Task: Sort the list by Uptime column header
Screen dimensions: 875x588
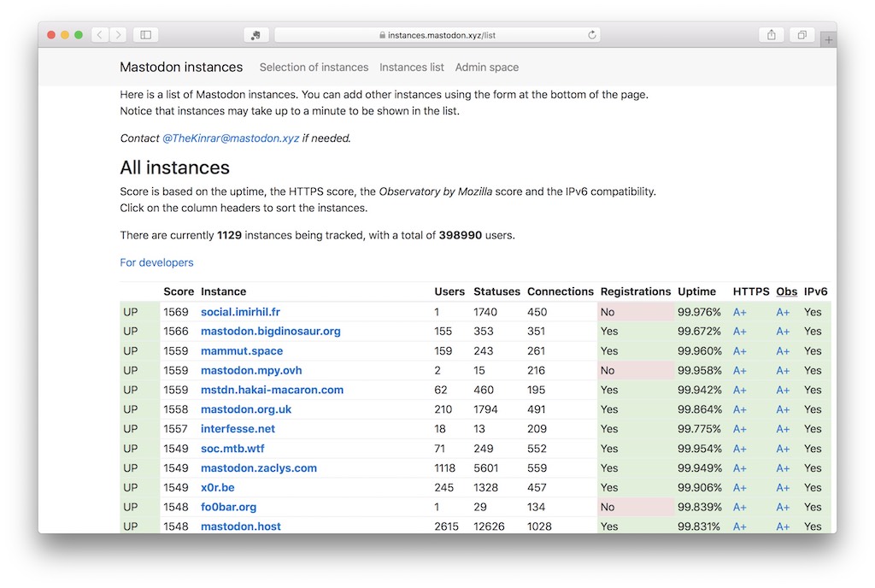Action: click(698, 291)
